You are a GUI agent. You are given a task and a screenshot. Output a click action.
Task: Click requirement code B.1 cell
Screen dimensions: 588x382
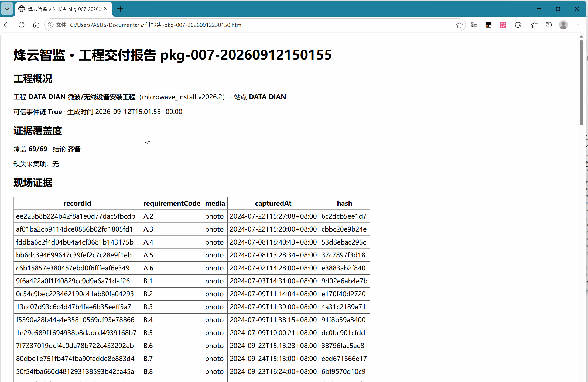coord(172,281)
